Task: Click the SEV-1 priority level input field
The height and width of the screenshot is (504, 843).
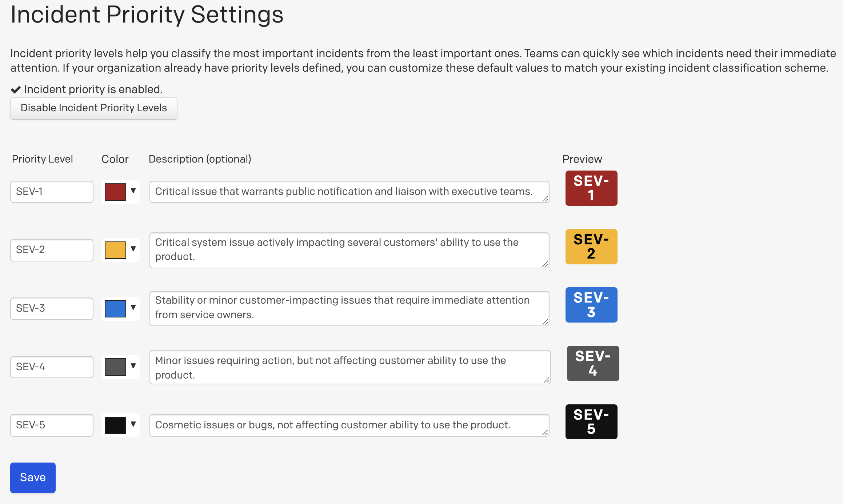Action: click(52, 191)
